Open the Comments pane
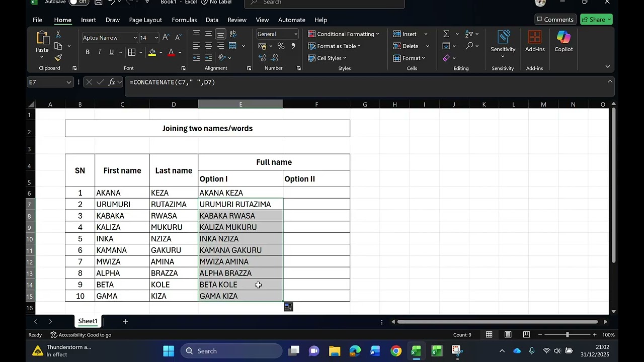This screenshot has width=644, height=362. coord(555,20)
